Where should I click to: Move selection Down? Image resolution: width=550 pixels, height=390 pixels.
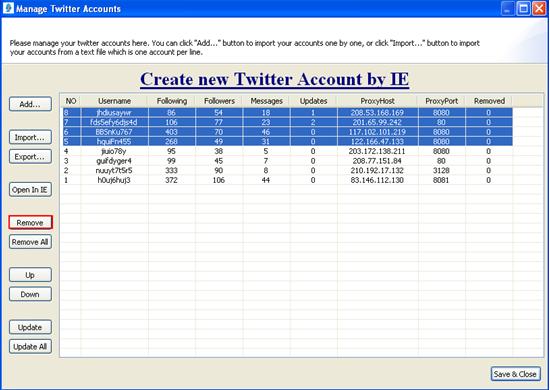[30, 294]
